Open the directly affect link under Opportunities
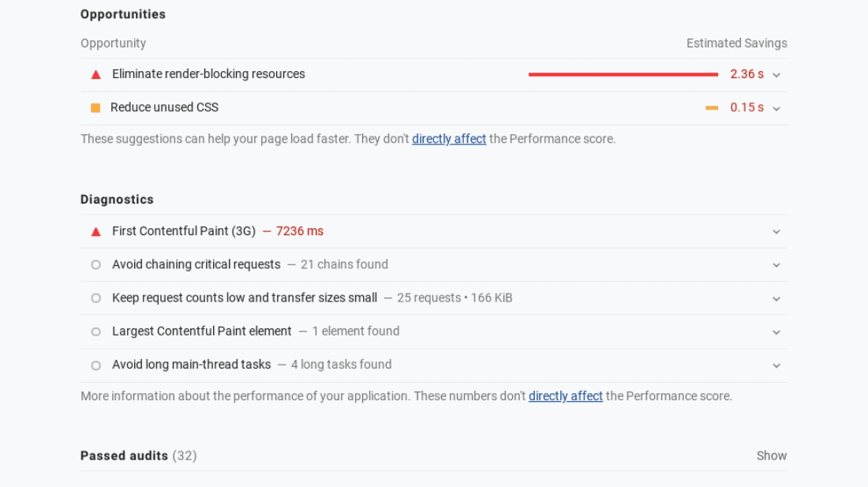868x487 pixels. 449,139
